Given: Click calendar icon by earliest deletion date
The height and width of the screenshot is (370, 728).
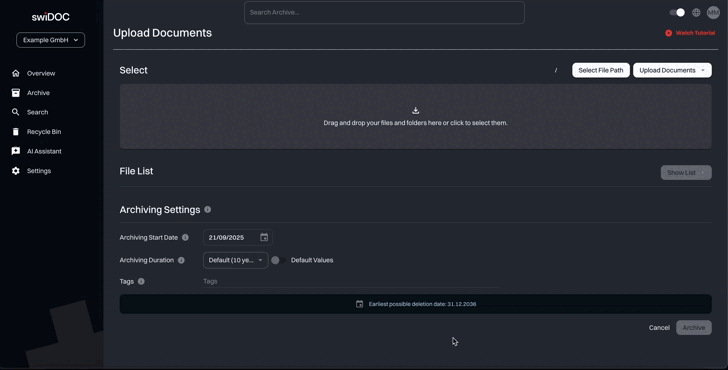Looking at the screenshot, I should coord(359,304).
